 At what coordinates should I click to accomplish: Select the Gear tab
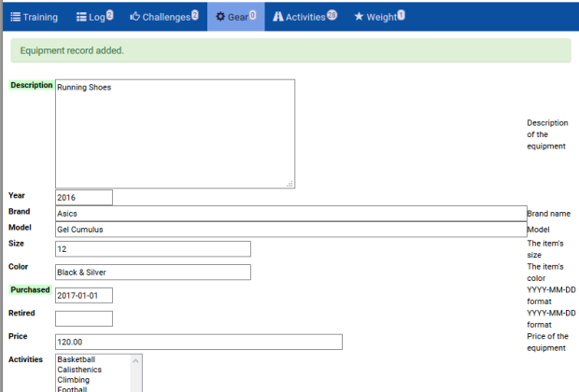[x=235, y=16]
